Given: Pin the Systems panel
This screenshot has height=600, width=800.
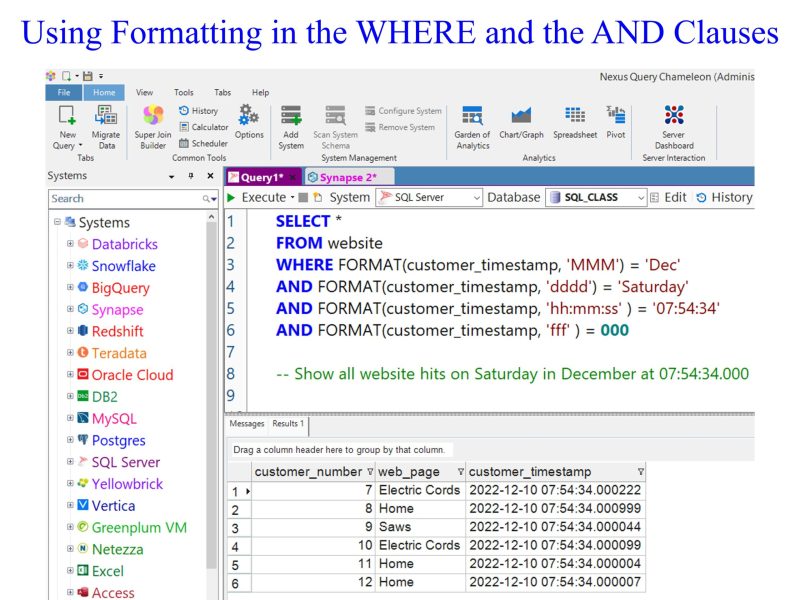Looking at the screenshot, I should [191, 176].
